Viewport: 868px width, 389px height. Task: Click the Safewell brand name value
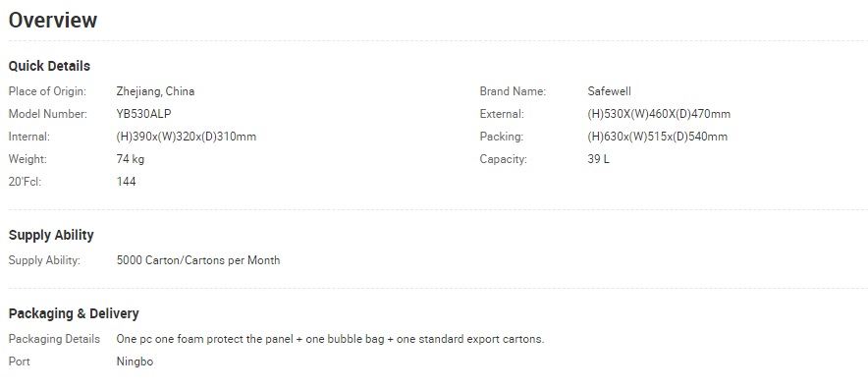tap(609, 91)
